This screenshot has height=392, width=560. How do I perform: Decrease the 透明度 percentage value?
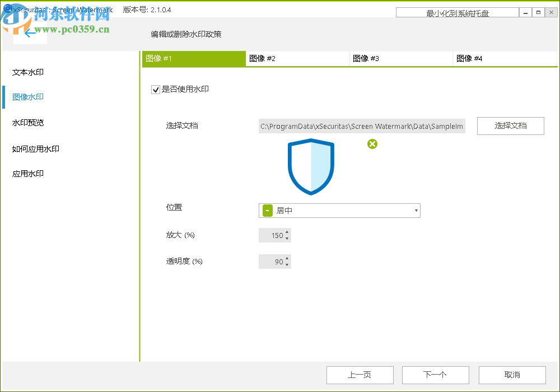[287, 264]
